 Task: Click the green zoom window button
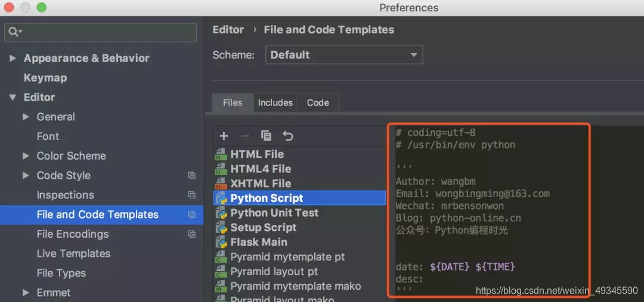pos(42,7)
